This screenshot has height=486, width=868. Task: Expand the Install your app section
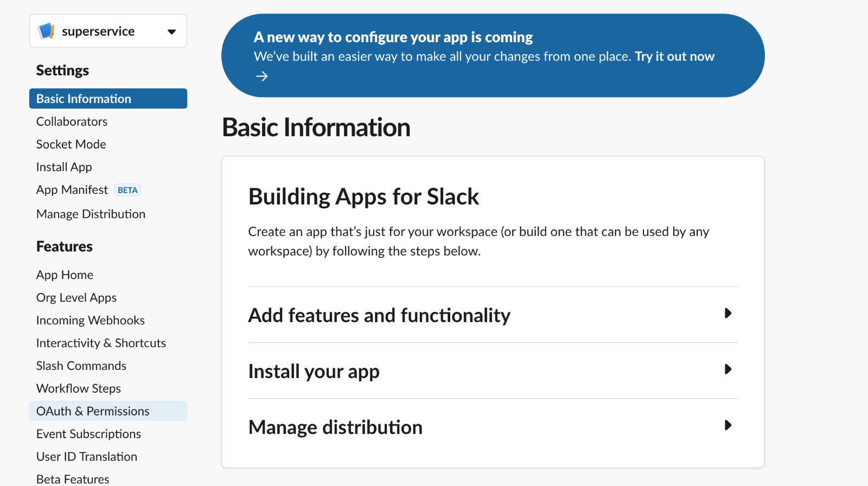tap(727, 369)
